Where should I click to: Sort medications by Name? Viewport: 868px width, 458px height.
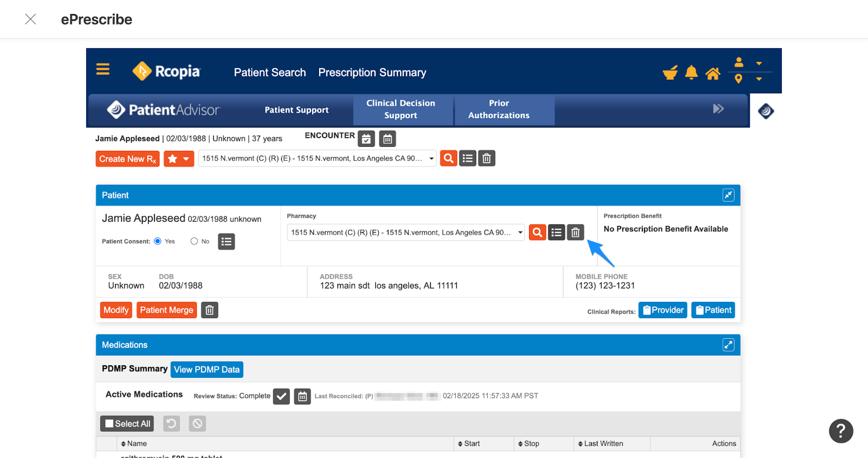[x=134, y=443]
